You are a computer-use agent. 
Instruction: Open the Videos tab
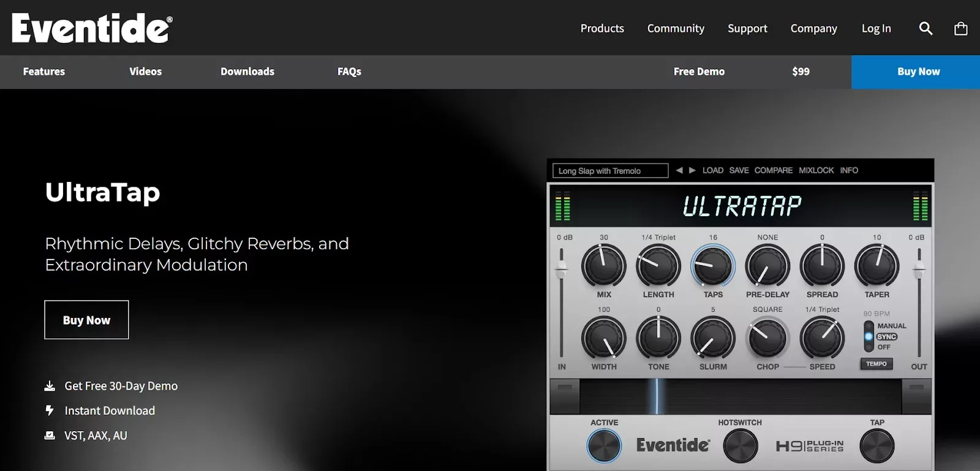pos(146,72)
